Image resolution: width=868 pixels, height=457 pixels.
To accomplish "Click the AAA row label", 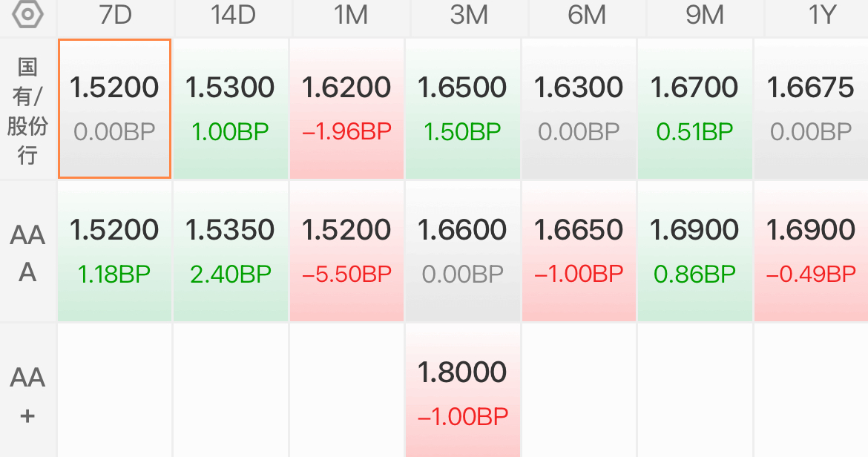I will (27, 253).
